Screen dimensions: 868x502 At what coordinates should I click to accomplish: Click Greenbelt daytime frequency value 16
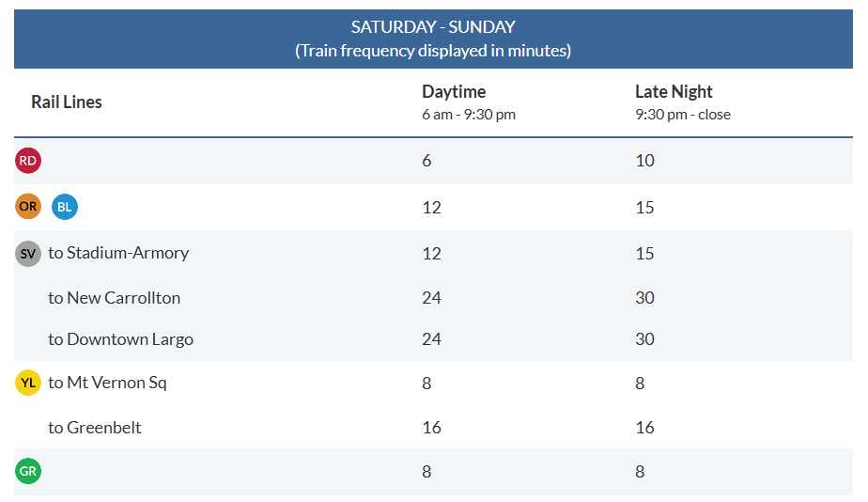tap(432, 428)
